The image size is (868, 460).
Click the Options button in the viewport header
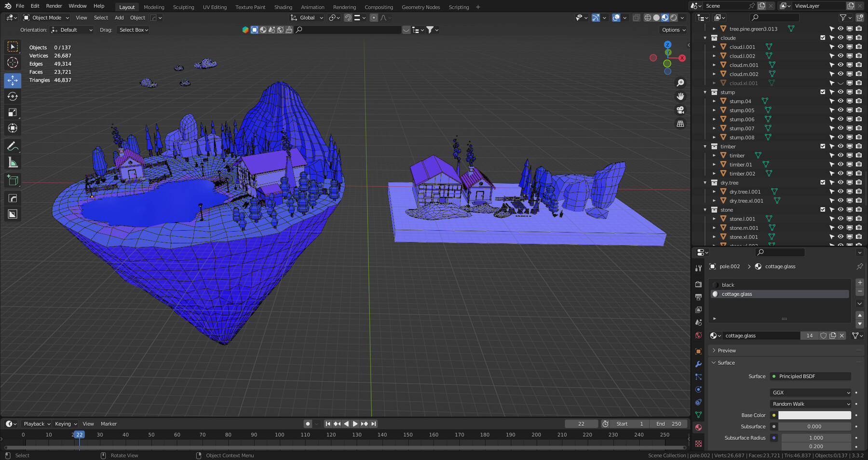click(x=673, y=30)
